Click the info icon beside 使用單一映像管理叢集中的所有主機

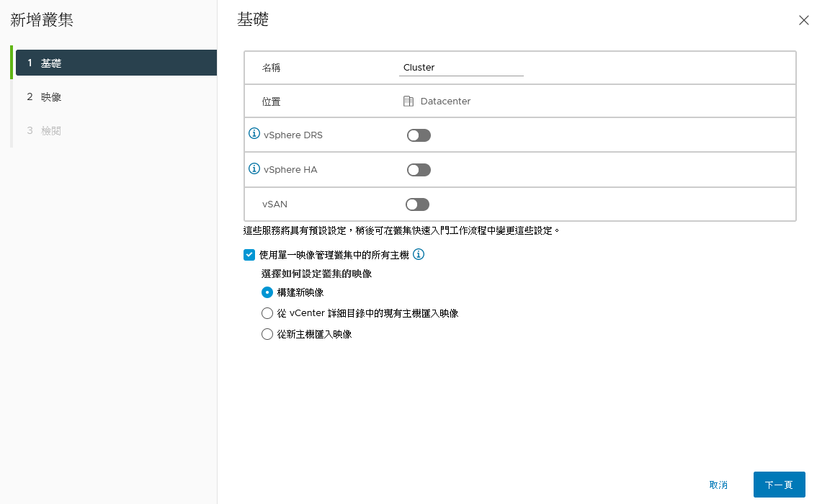click(x=419, y=254)
